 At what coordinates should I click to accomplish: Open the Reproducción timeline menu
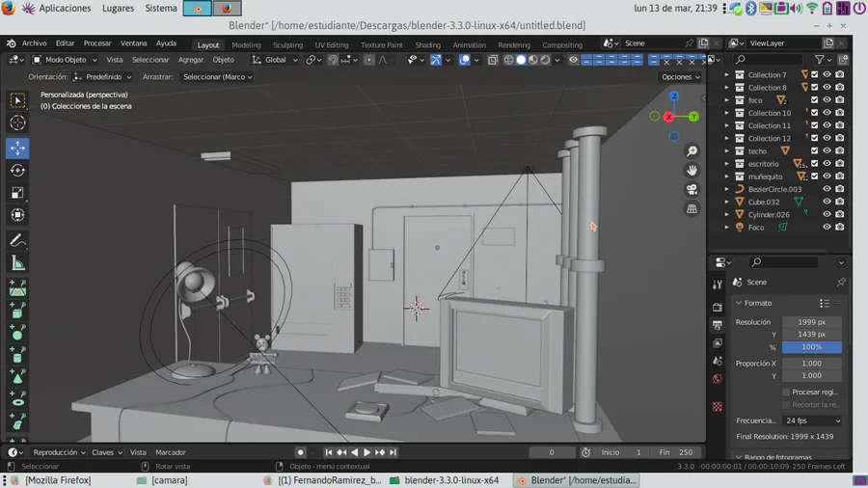tap(59, 452)
